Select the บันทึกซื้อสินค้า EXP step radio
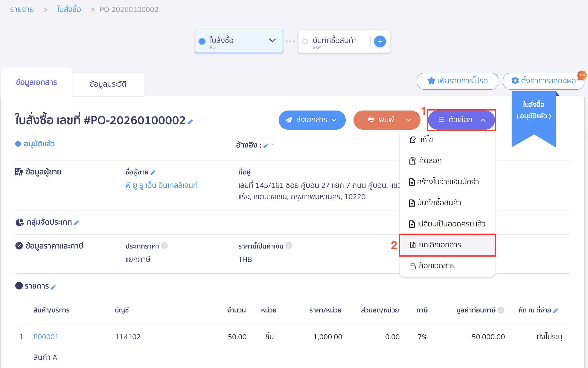Screen dimensions: 588x368 point(305,42)
